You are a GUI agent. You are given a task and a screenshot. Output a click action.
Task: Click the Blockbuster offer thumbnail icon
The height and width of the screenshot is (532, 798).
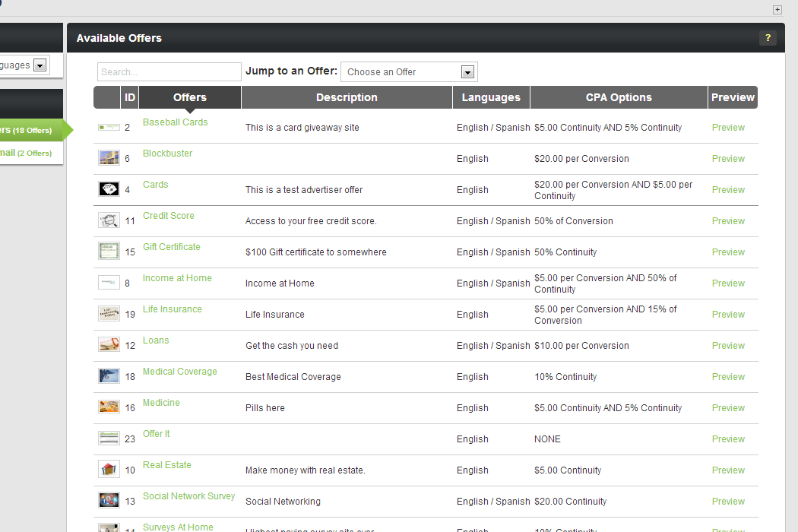pyautogui.click(x=109, y=158)
